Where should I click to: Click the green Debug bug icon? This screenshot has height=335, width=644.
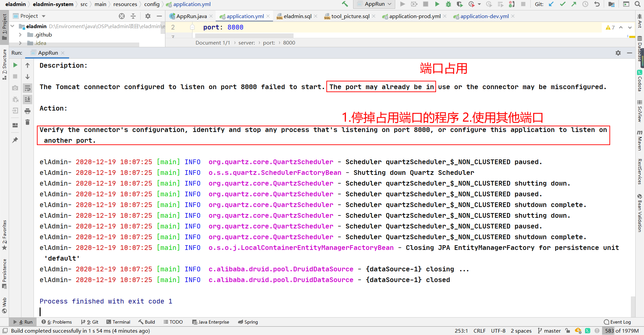(448, 4)
